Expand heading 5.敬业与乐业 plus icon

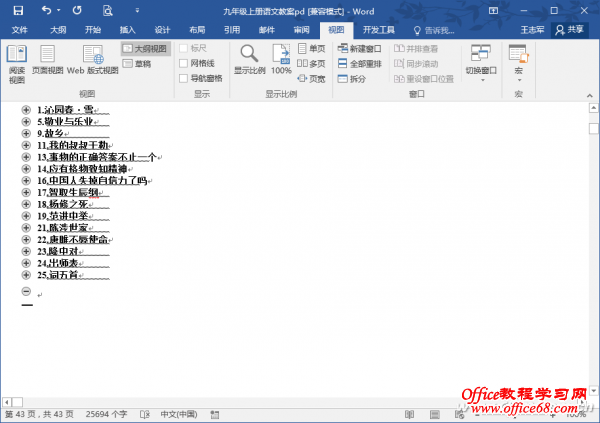[x=26, y=122]
